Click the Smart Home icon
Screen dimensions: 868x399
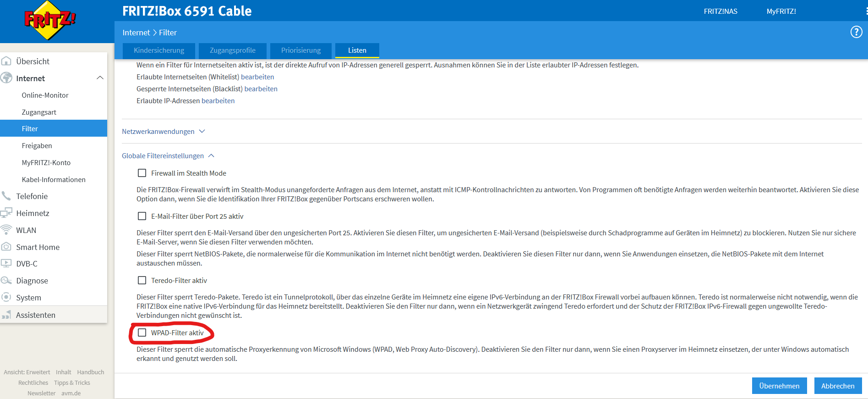[6, 247]
